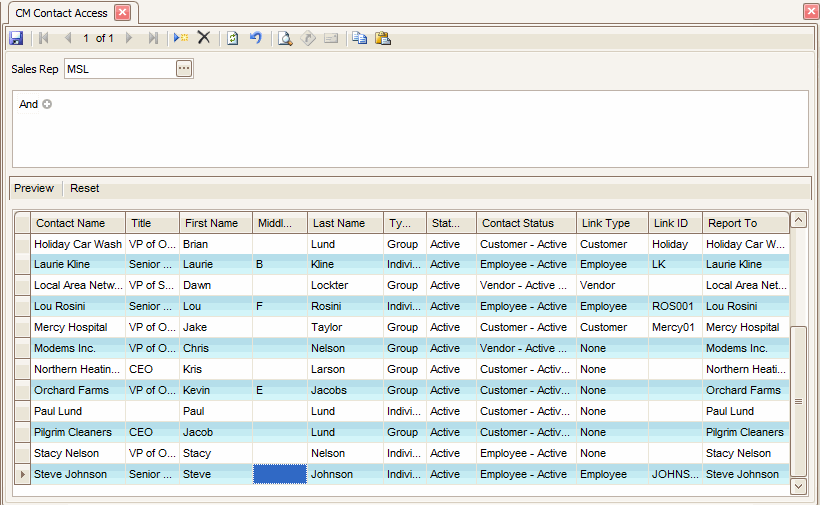
Task: Sort by Contact Name column header
Action: (70, 223)
